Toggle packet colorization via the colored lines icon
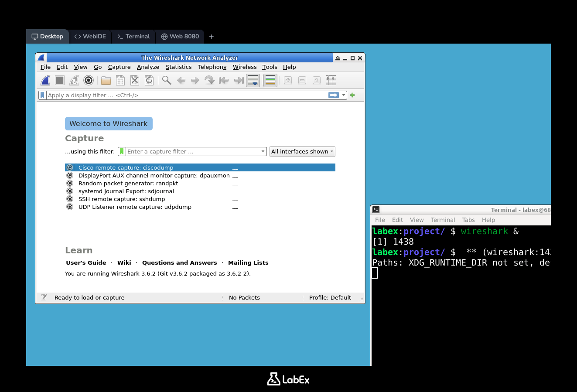Viewport: 577px width, 392px height. coord(270,80)
